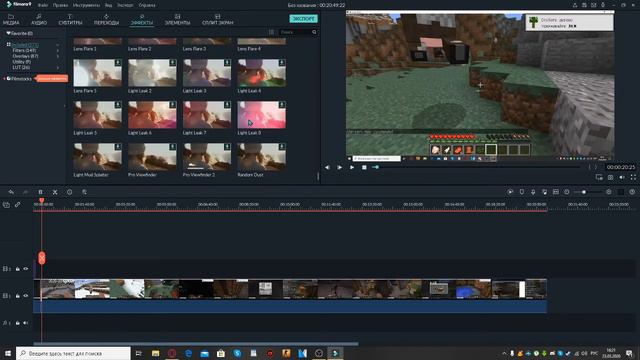Play the preview video
This screenshot has height=360, width=640.
tap(352, 167)
